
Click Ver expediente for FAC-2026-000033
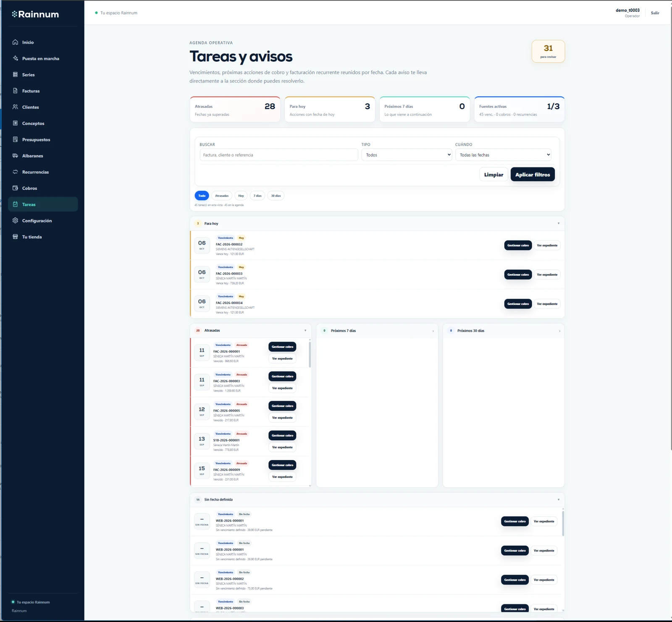(547, 274)
